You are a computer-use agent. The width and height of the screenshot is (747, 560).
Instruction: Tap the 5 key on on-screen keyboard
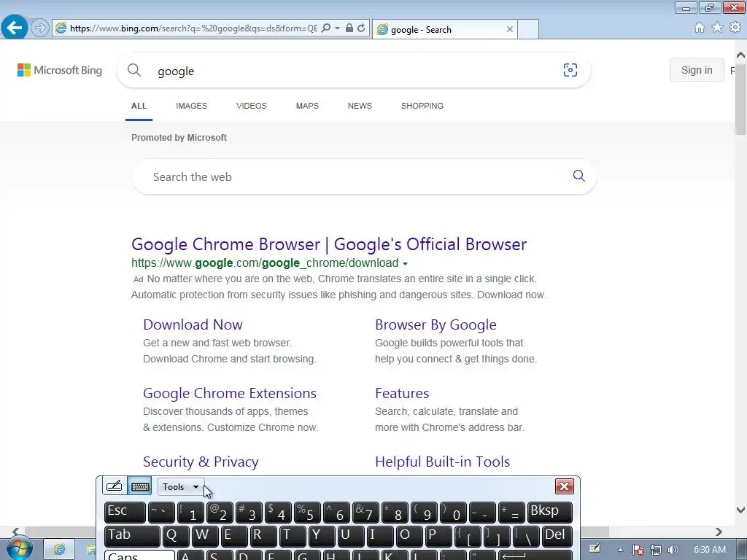point(307,513)
